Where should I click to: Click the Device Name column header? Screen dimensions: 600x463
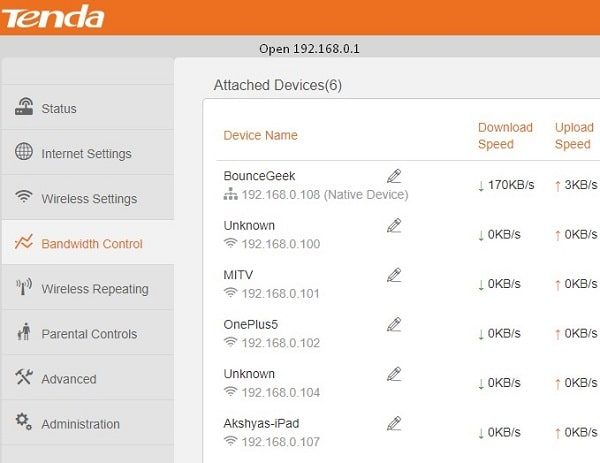[x=260, y=136]
